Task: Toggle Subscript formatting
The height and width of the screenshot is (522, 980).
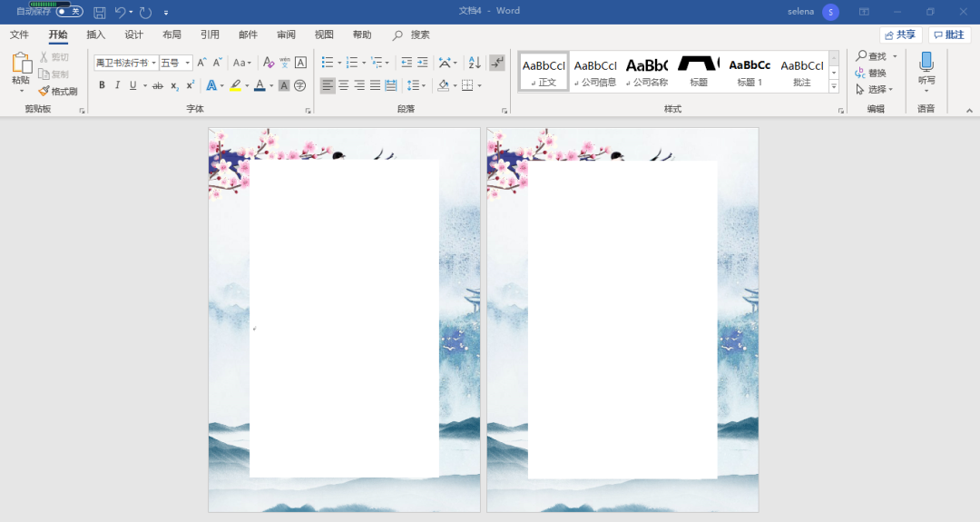Action: click(x=174, y=85)
